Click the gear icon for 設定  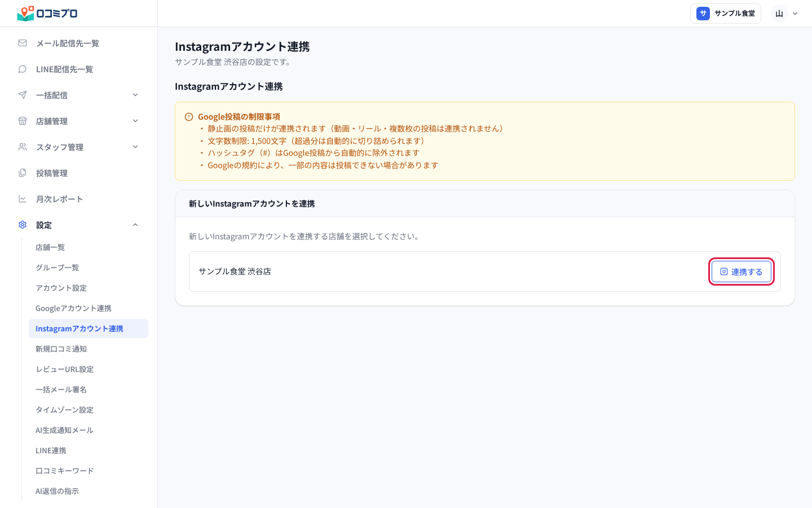(x=23, y=225)
